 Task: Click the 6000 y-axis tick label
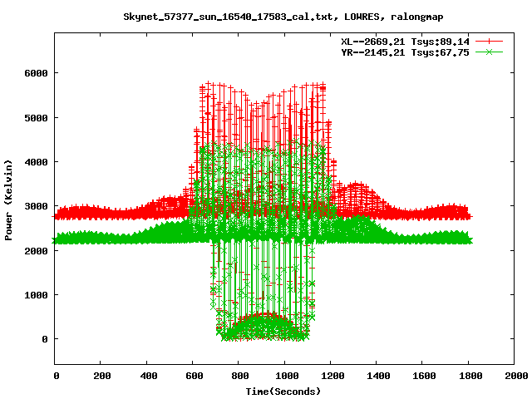tap(36, 73)
